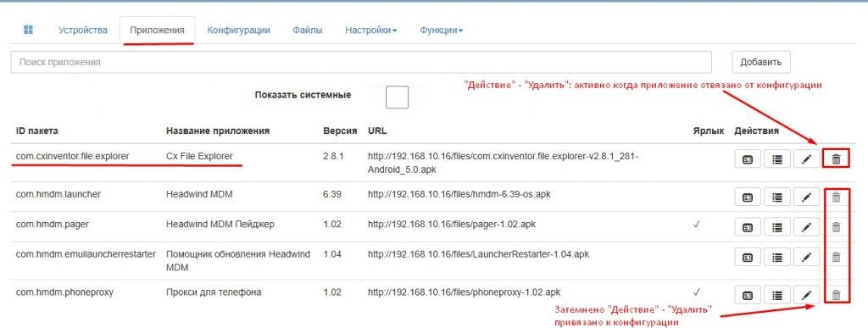The height and width of the screenshot is (328, 868).
Task: Click the Cx File Explorer app name
Action: (199, 157)
